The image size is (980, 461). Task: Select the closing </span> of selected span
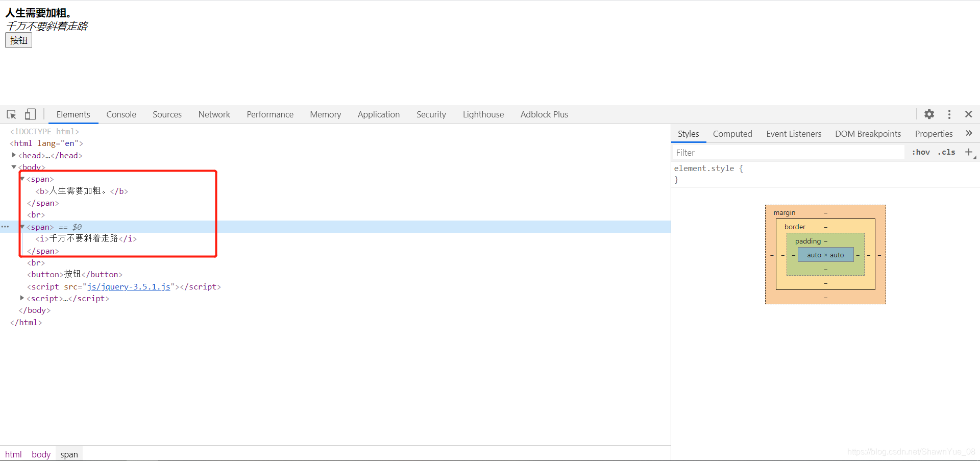tap(43, 251)
